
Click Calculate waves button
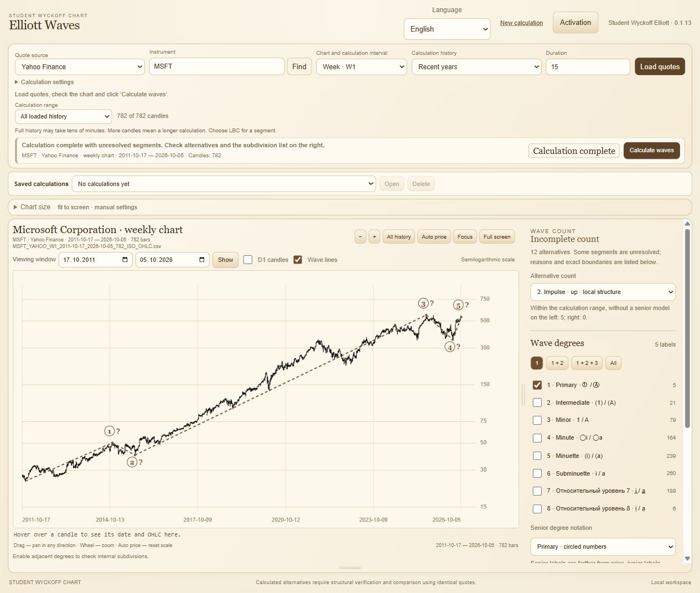(651, 151)
